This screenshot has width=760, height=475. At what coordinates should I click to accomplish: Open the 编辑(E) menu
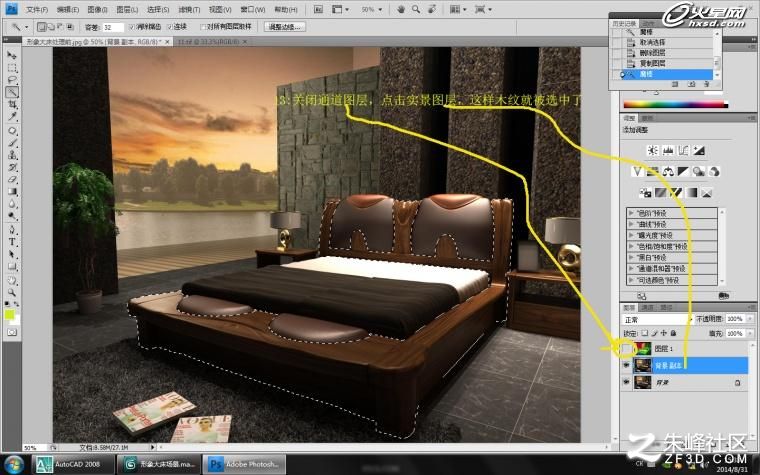click(x=67, y=10)
